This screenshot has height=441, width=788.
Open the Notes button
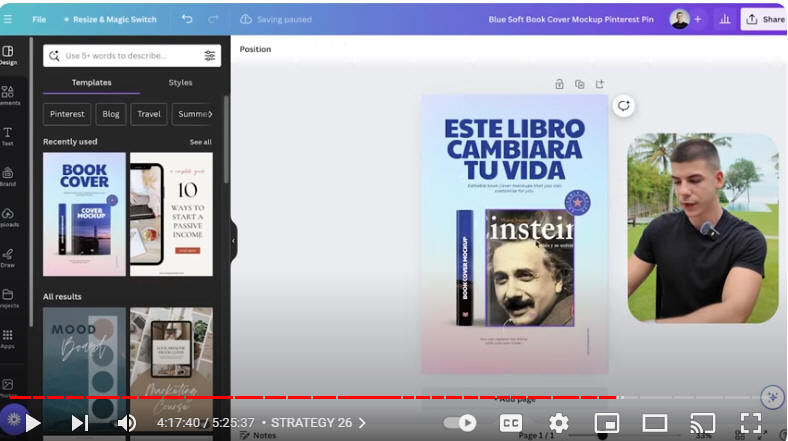258,435
